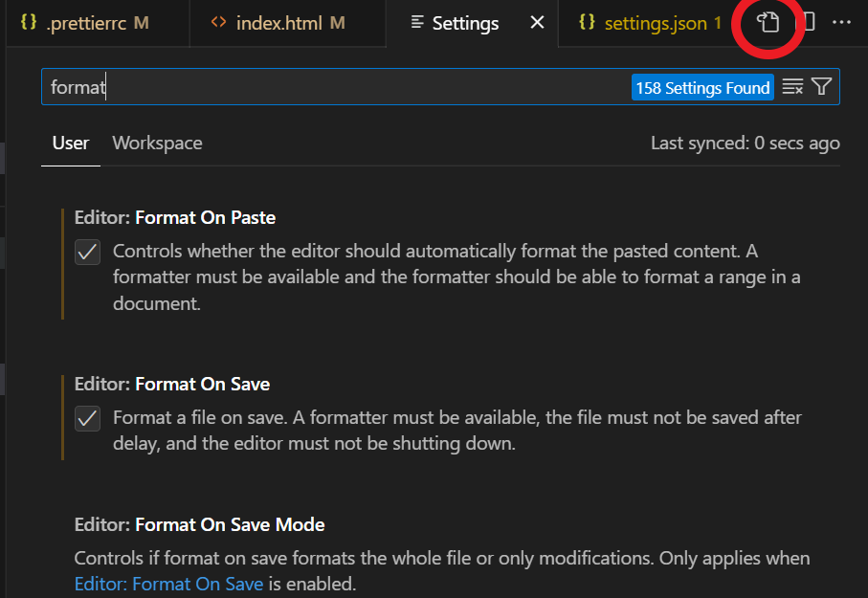Disable the Format On Paste checkbox

coord(88,252)
